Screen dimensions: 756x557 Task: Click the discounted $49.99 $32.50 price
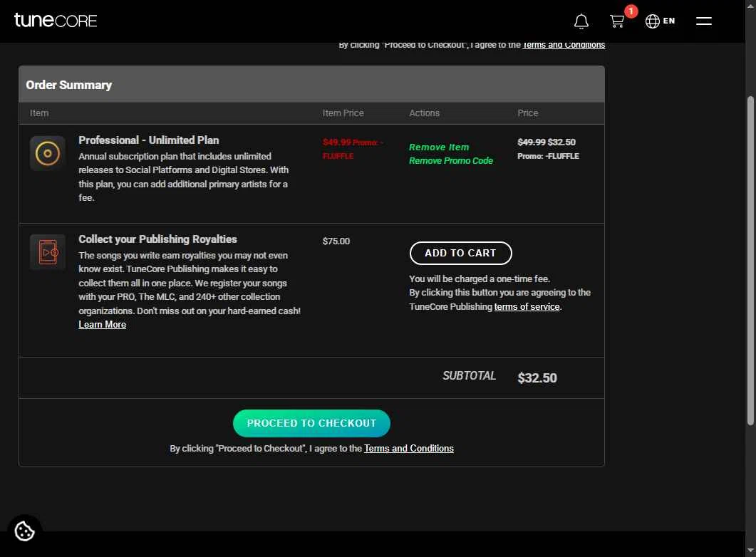(x=547, y=142)
